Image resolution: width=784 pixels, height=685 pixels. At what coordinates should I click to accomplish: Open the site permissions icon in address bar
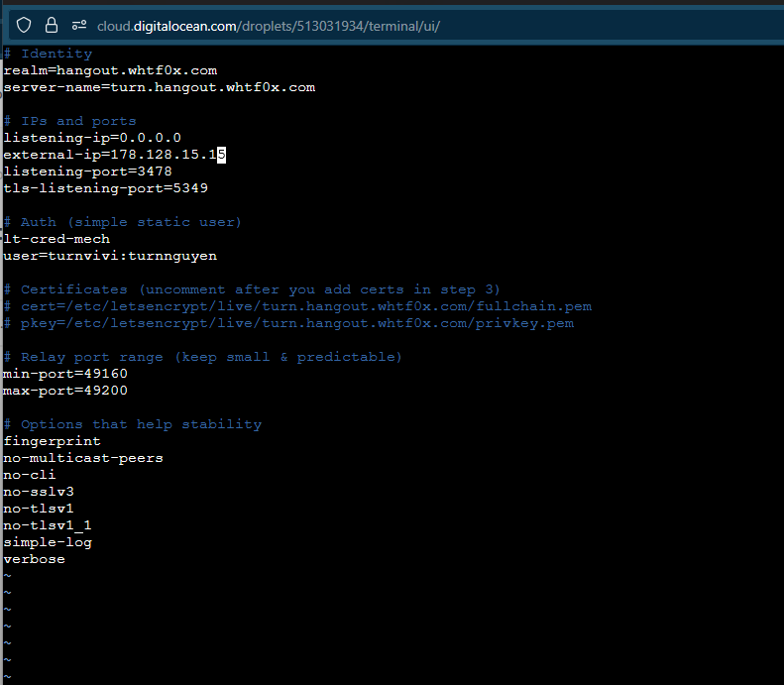coord(77,25)
